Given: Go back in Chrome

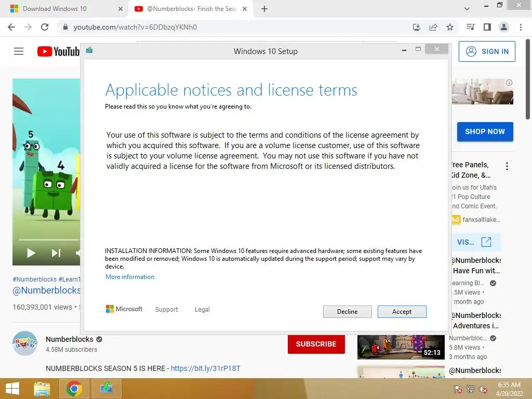Looking at the screenshot, I should (11, 27).
